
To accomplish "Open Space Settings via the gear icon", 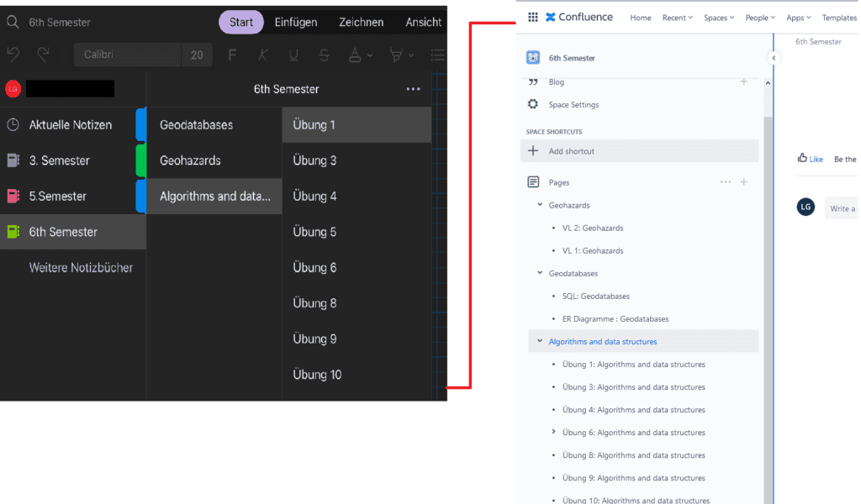I will tap(531, 104).
